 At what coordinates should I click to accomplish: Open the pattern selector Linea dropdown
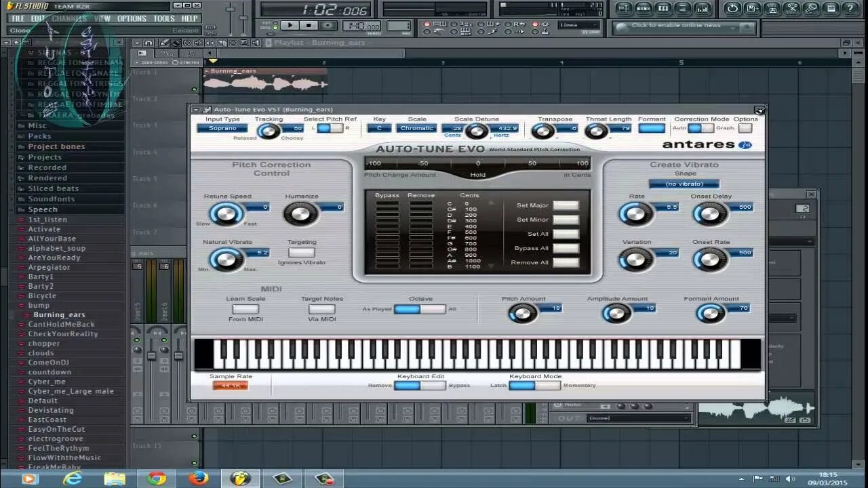(x=578, y=25)
